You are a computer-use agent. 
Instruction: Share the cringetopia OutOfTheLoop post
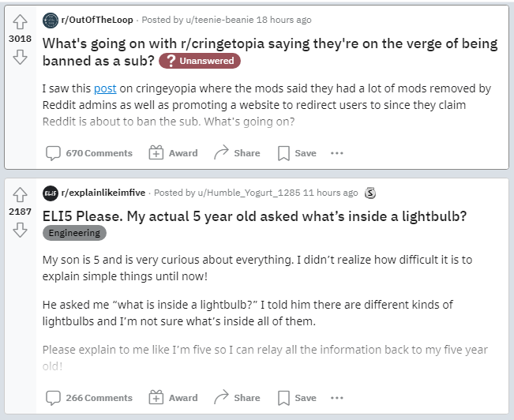(237, 153)
